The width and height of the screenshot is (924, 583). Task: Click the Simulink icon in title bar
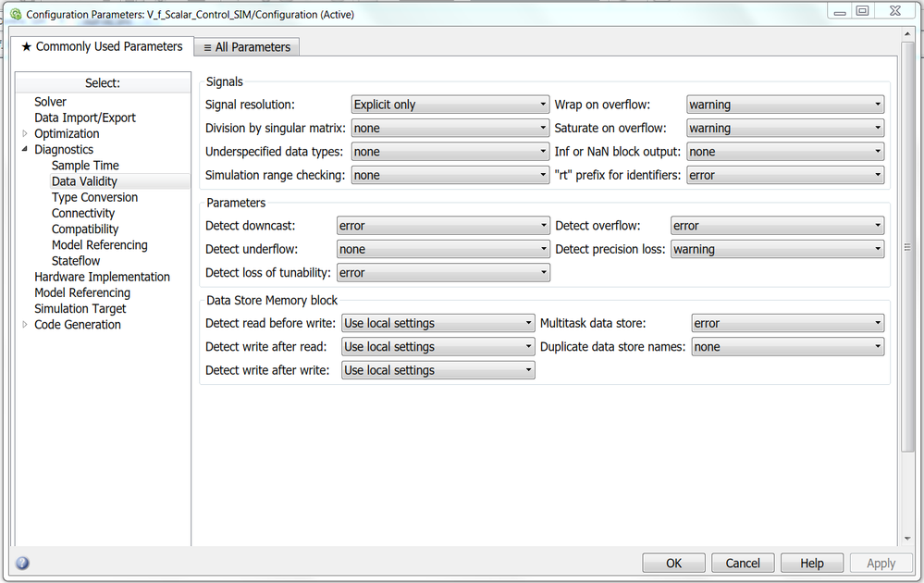[x=15, y=15]
